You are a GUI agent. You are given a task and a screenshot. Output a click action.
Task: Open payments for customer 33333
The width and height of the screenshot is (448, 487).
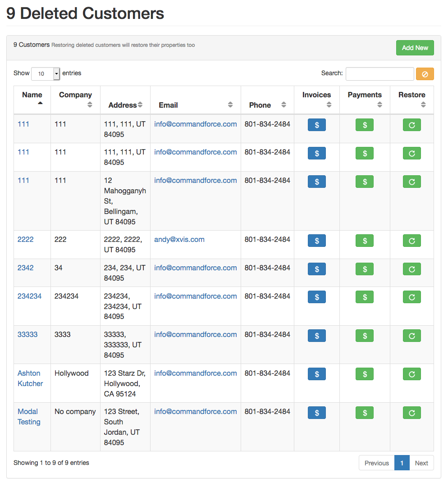[365, 336]
